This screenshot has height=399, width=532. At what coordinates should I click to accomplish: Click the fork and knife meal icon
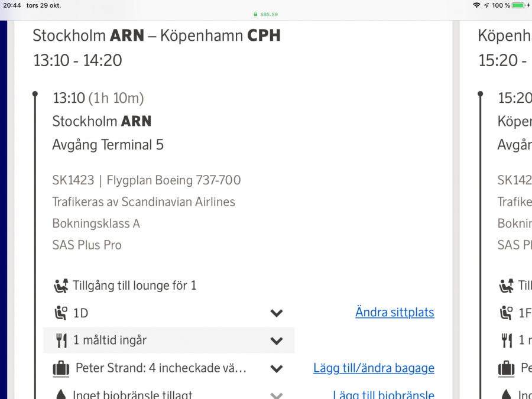coord(61,340)
